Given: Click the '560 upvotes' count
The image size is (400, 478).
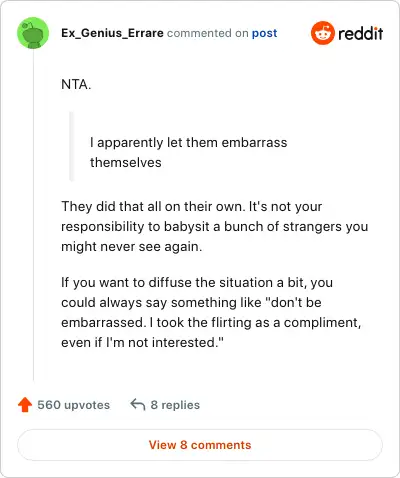Looking at the screenshot, I should [73, 405].
